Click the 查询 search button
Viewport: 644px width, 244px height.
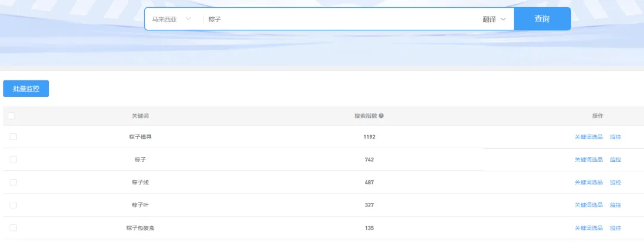542,19
